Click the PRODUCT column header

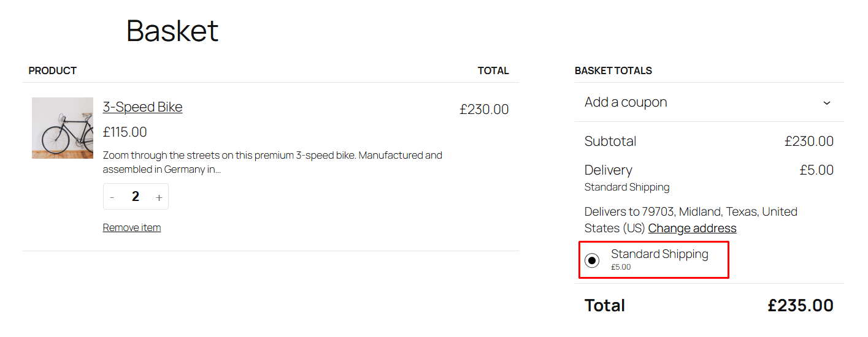53,70
